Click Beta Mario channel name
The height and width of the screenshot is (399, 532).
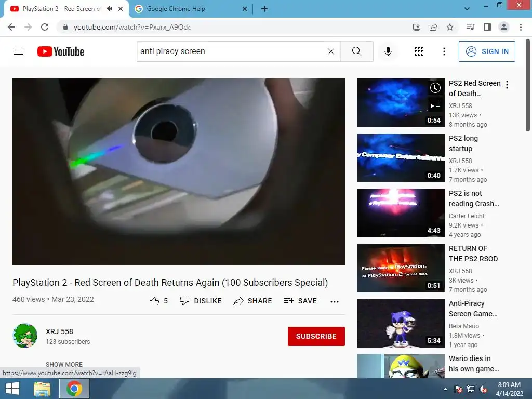(464, 326)
